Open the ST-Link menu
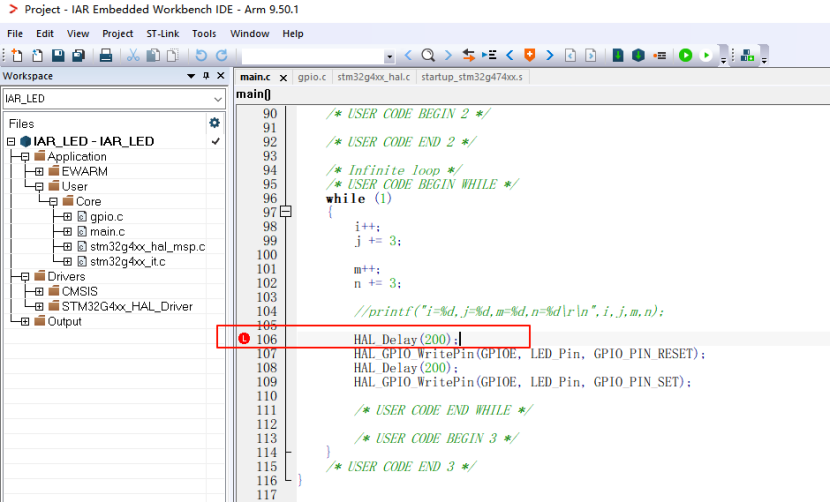Image resolution: width=830 pixels, height=503 pixels. (163, 33)
